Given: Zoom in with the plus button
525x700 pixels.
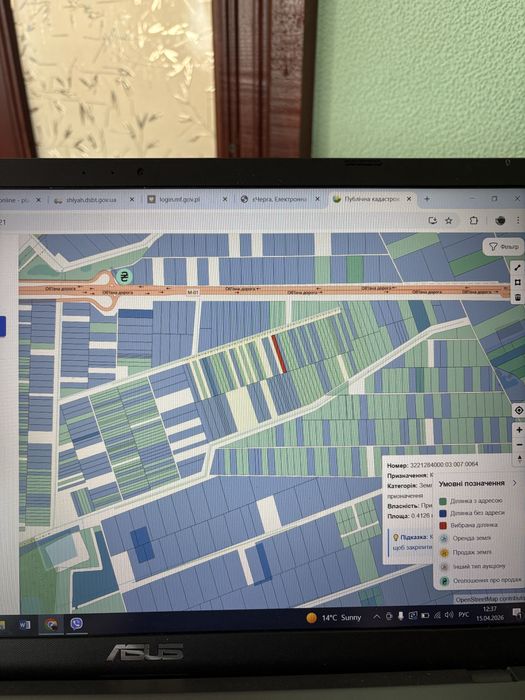Looking at the screenshot, I should click(x=519, y=430).
